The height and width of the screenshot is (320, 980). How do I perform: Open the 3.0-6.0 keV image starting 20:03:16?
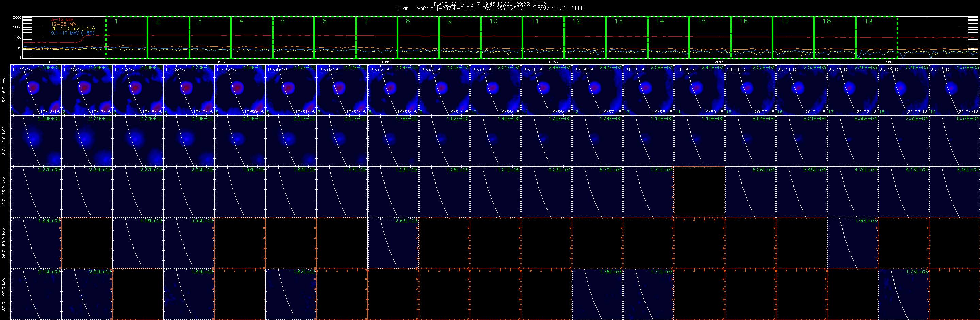[954, 90]
